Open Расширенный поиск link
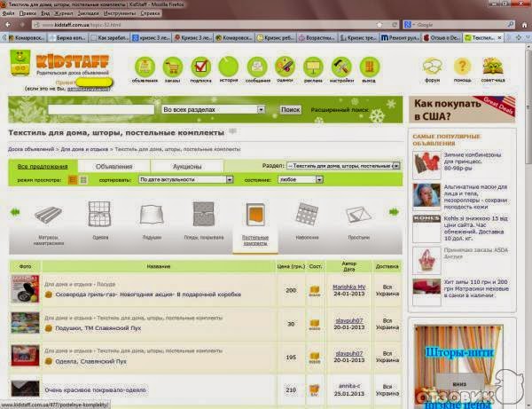The width and height of the screenshot is (532, 409). [x=340, y=110]
